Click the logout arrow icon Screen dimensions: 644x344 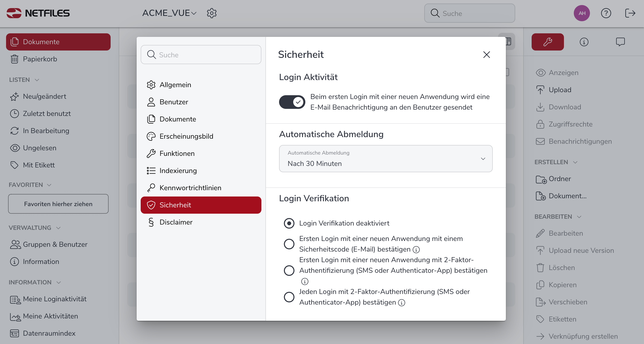630,13
